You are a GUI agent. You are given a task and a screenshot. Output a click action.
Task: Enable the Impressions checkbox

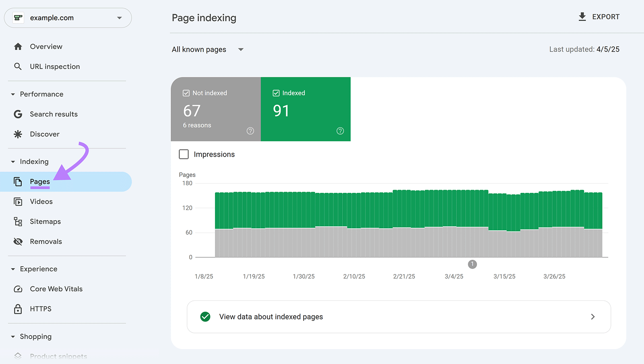coord(184,154)
